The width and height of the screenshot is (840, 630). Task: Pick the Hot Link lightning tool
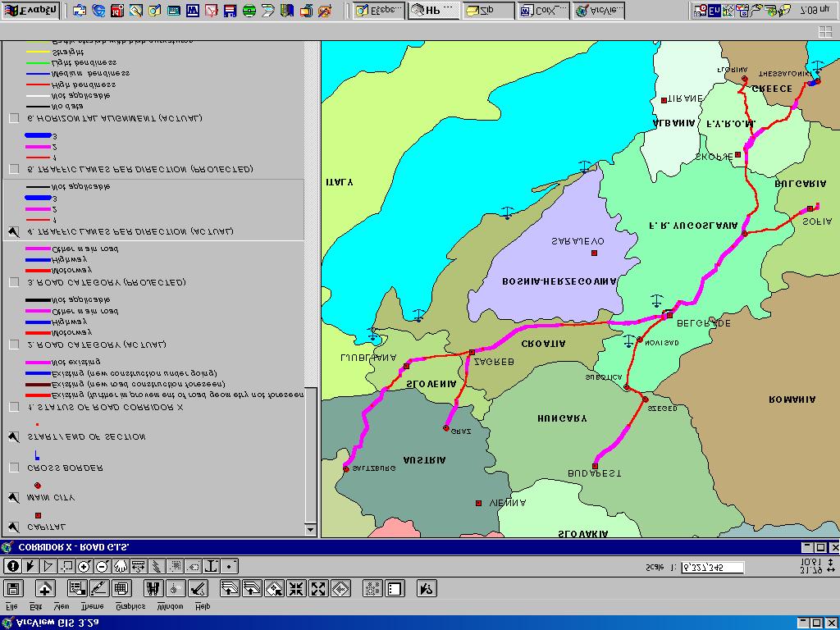157,566
